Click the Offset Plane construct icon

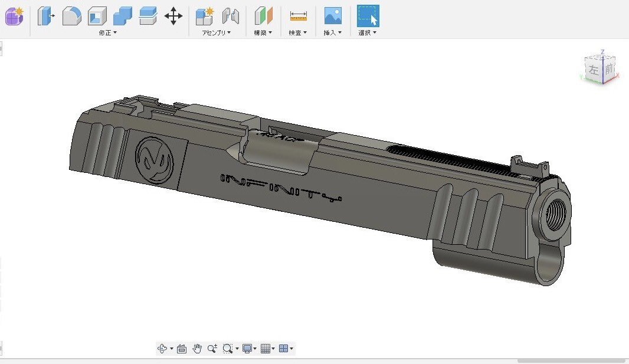click(x=263, y=16)
